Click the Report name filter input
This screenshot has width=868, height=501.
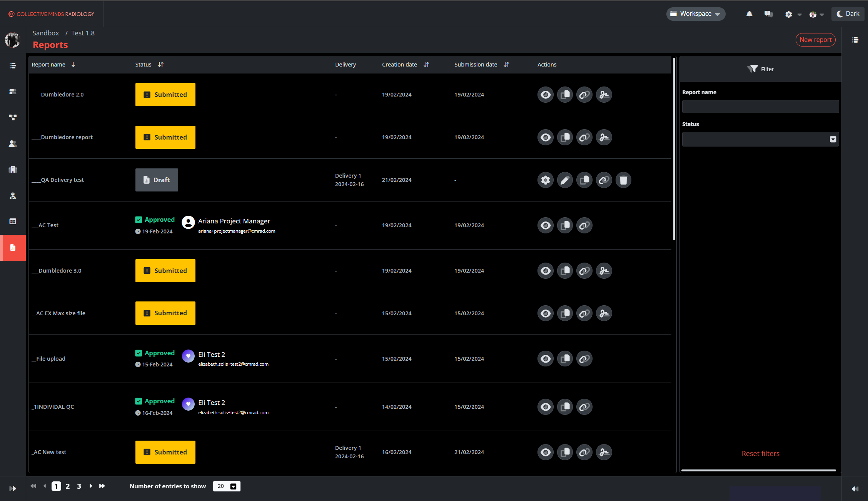click(x=760, y=107)
